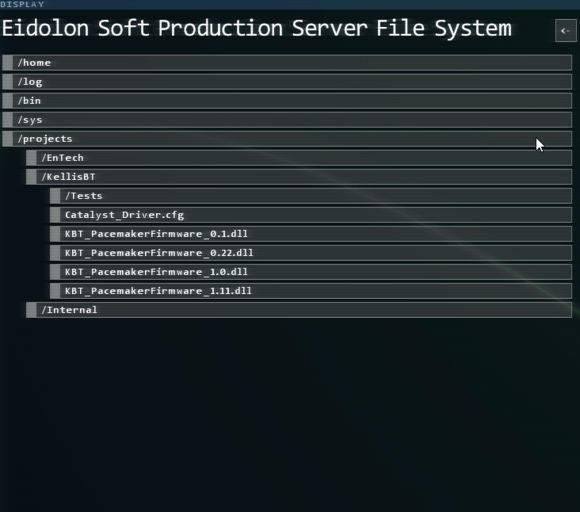580x512 pixels.
Task: Click the gray marker beside /home
Action: click(x=7, y=63)
